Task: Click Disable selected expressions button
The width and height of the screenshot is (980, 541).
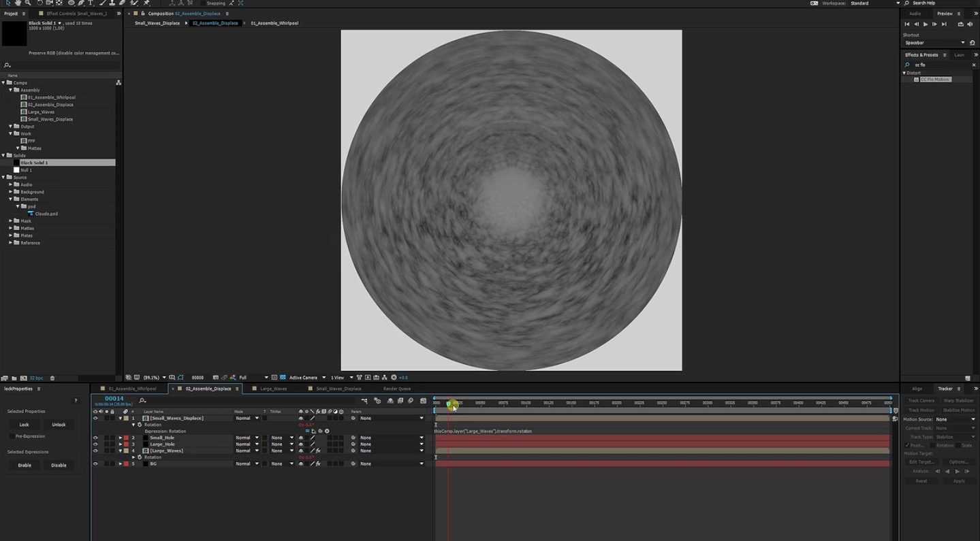Action: pos(59,465)
